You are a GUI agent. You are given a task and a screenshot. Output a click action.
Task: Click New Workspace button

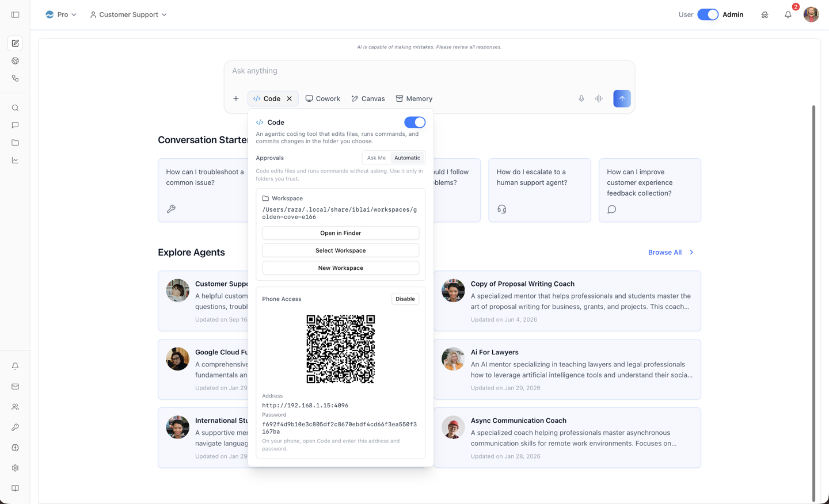(340, 268)
